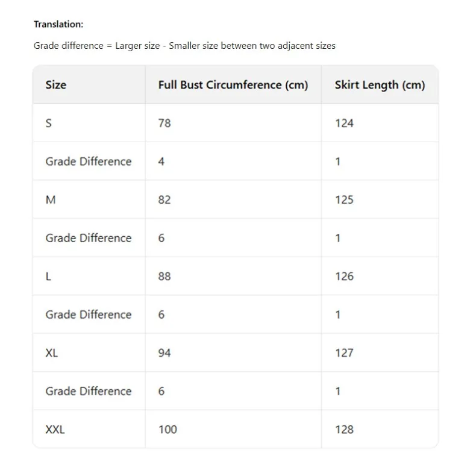Click the skirt length 125 cell
This screenshot has height=476, width=476.
pos(344,199)
